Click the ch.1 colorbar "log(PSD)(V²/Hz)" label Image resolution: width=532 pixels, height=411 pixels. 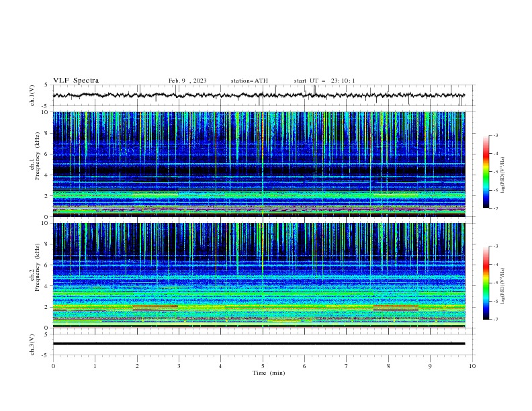[x=503, y=175]
